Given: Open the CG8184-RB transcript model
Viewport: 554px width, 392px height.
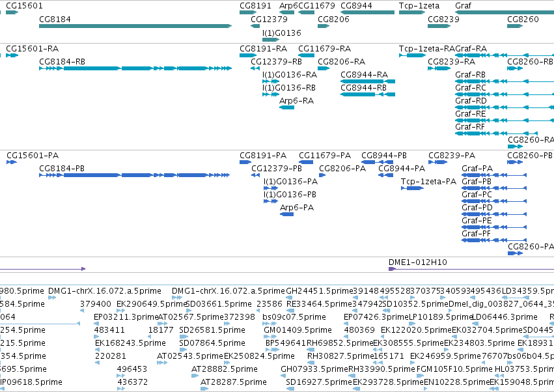Looking at the screenshot, I should pyautogui.click(x=135, y=68).
